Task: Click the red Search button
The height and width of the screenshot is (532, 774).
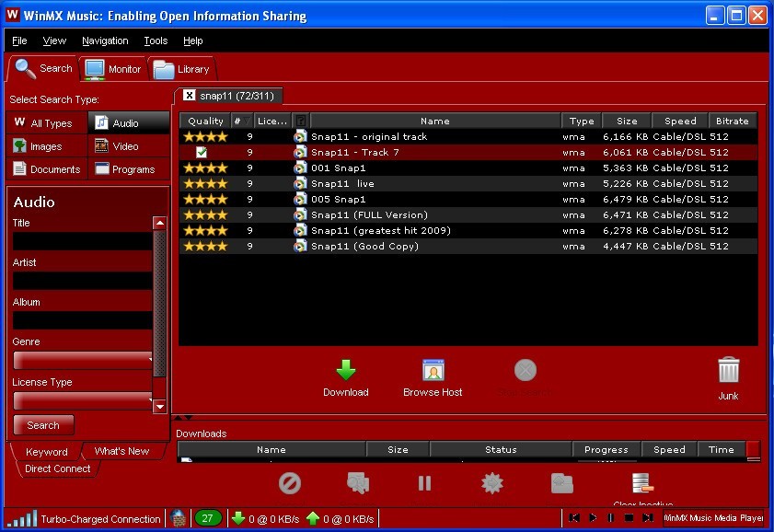Action: 43,425
